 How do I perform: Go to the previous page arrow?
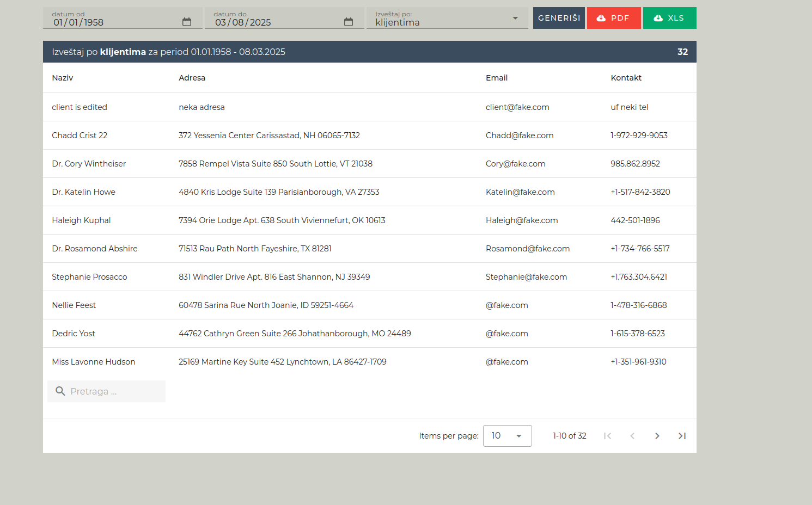click(632, 436)
